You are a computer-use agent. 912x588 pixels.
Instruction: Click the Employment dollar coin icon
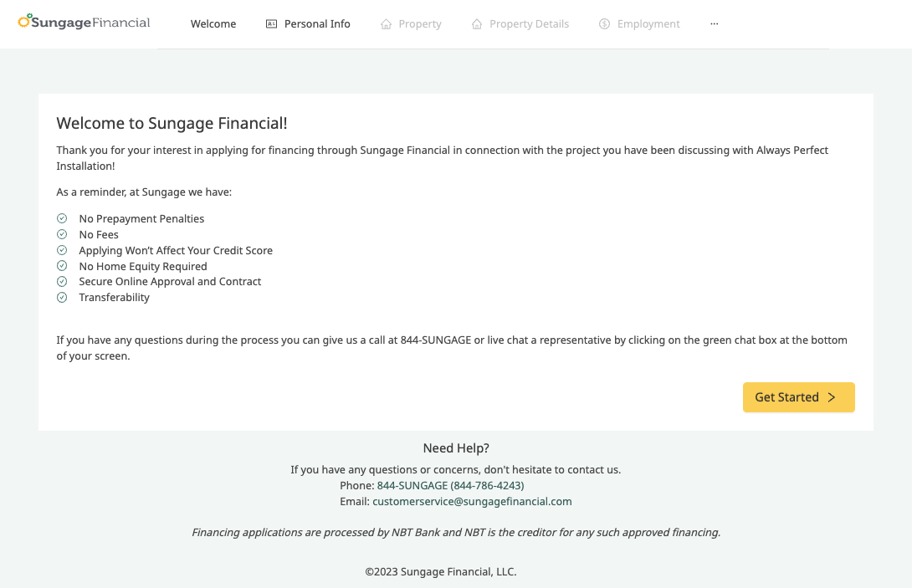coord(604,24)
